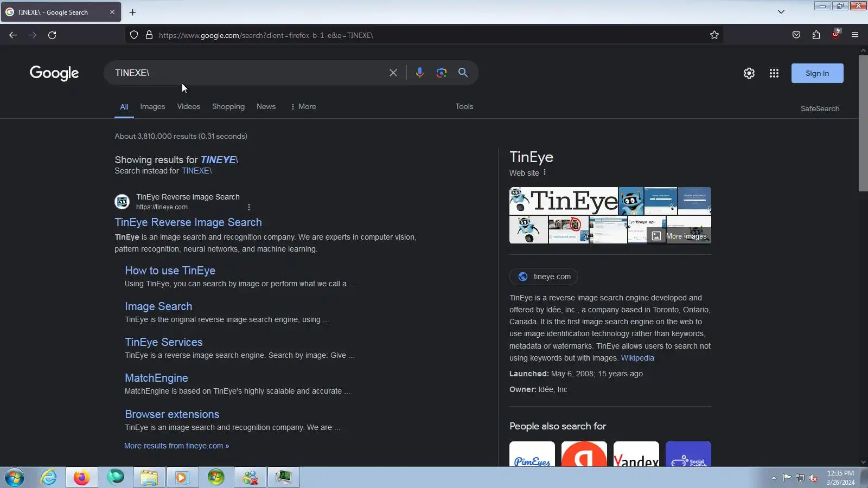Screen dimensions: 868x488
Task: Open the tineye.com chip in knowledge panel
Action: tap(544, 277)
